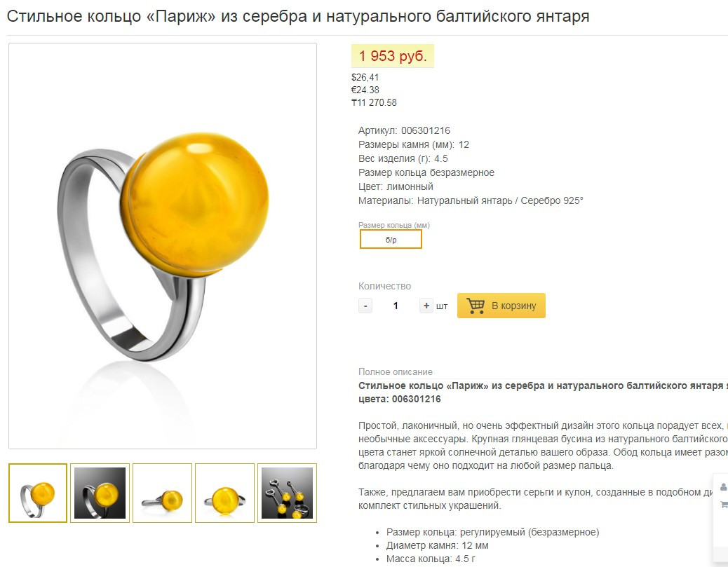Decrease quantity with the minus button
This screenshot has height=567, width=728.
(365, 306)
